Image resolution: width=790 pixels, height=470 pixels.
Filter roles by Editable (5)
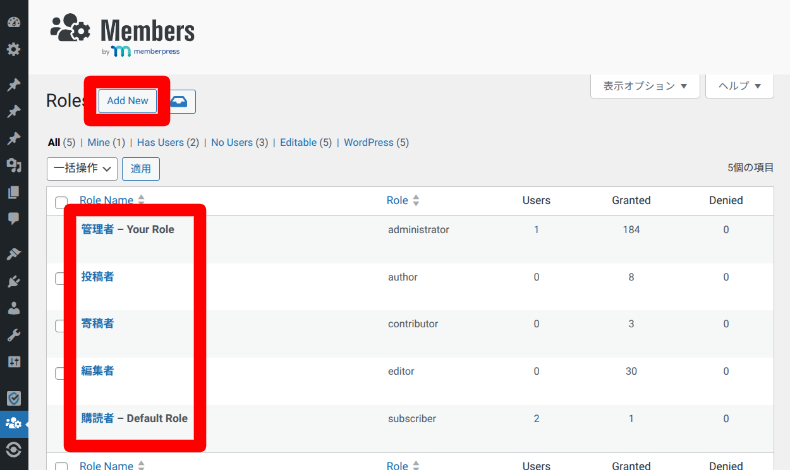pos(305,143)
